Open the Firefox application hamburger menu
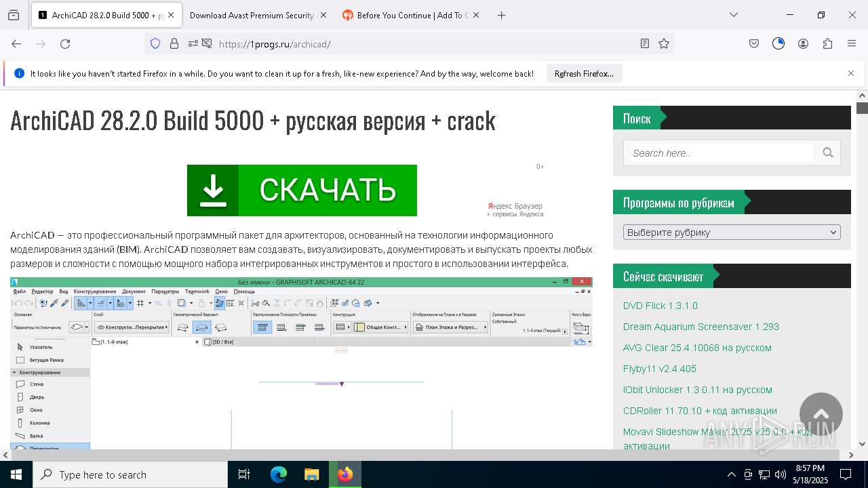The height and width of the screenshot is (488, 868). 852,43
